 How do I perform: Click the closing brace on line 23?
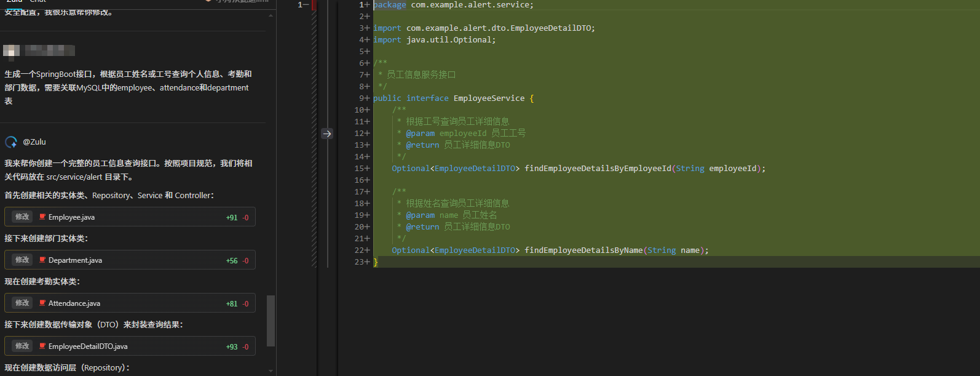pyautogui.click(x=376, y=262)
